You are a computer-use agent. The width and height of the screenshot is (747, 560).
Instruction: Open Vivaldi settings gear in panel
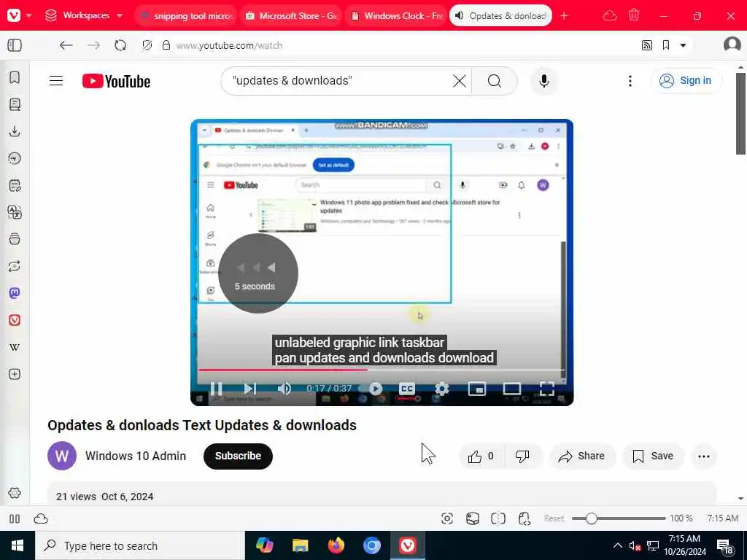(15, 493)
